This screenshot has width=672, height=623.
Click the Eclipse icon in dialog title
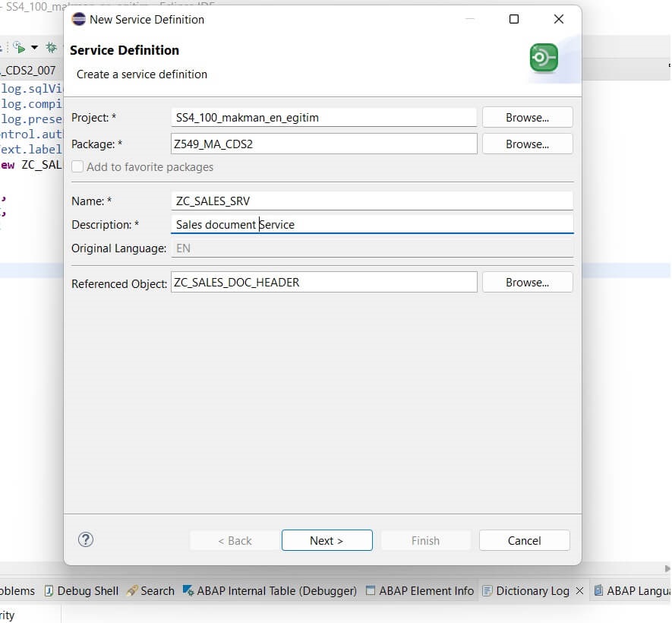(x=78, y=19)
